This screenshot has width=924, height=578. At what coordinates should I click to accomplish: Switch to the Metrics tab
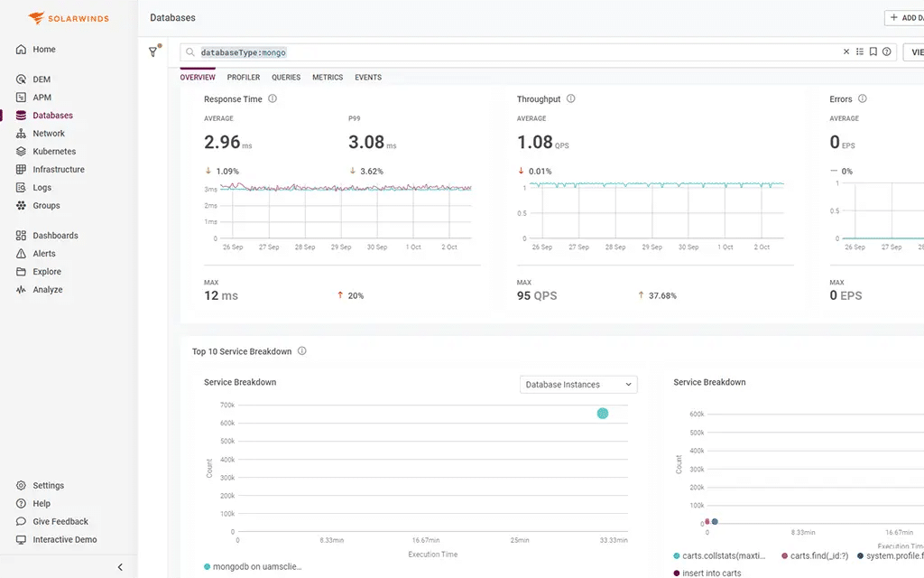(328, 78)
